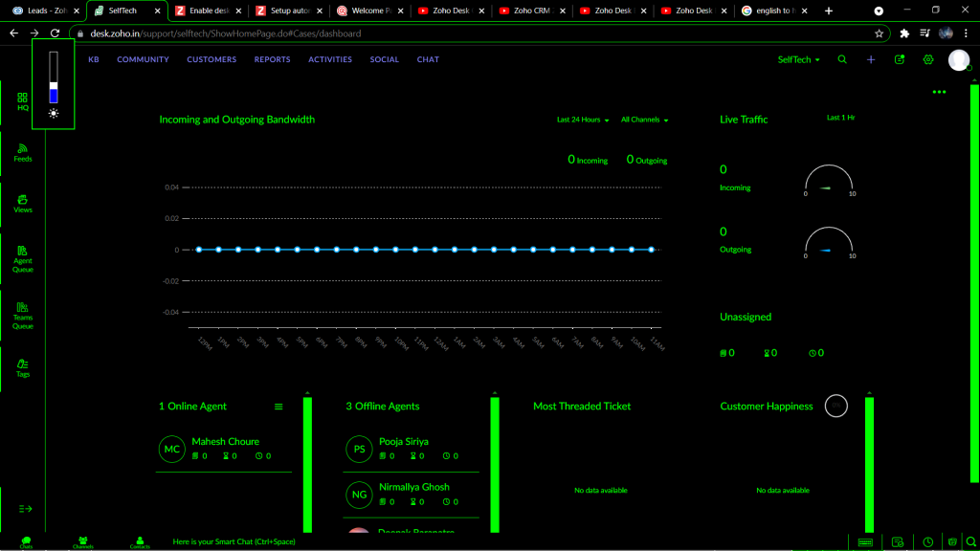Open the user profile avatar
This screenshot has height=551, width=980.
(x=959, y=60)
